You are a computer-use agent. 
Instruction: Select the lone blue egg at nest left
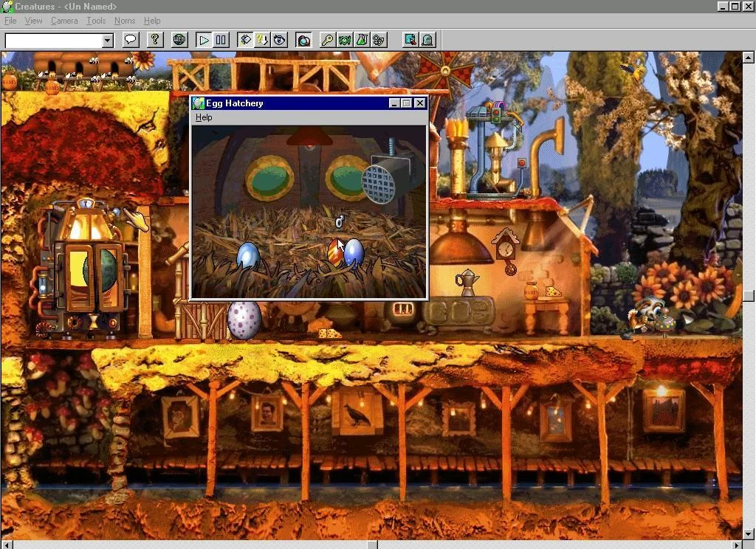click(x=247, y=255)
